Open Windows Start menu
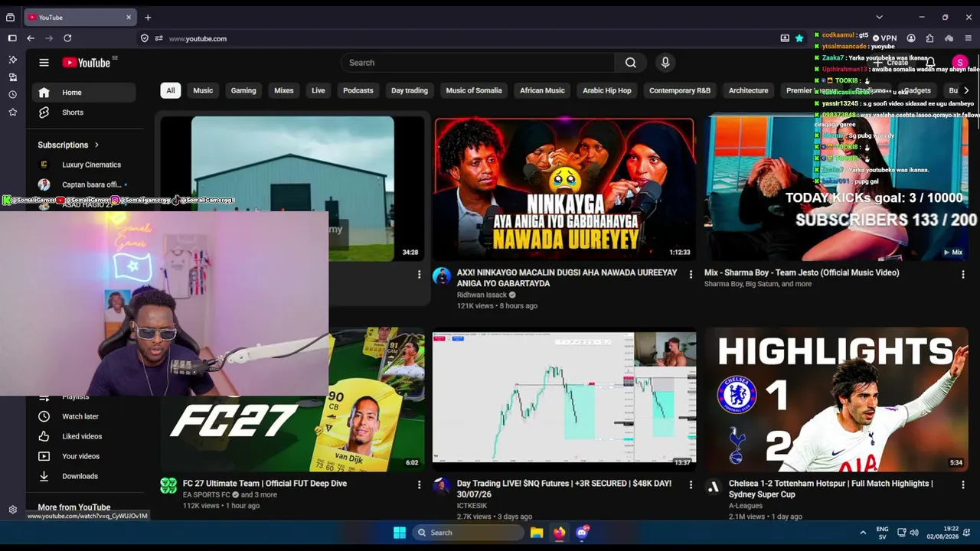980x551 pixels. click(x=400, y=533)
